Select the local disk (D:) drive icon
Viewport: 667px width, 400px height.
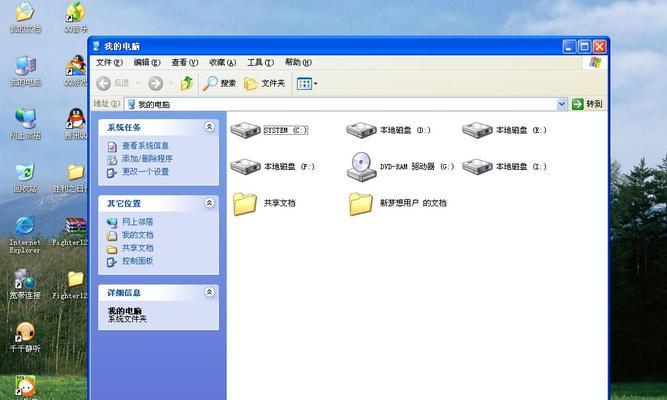pyautogui.click(x=361, y=130)
